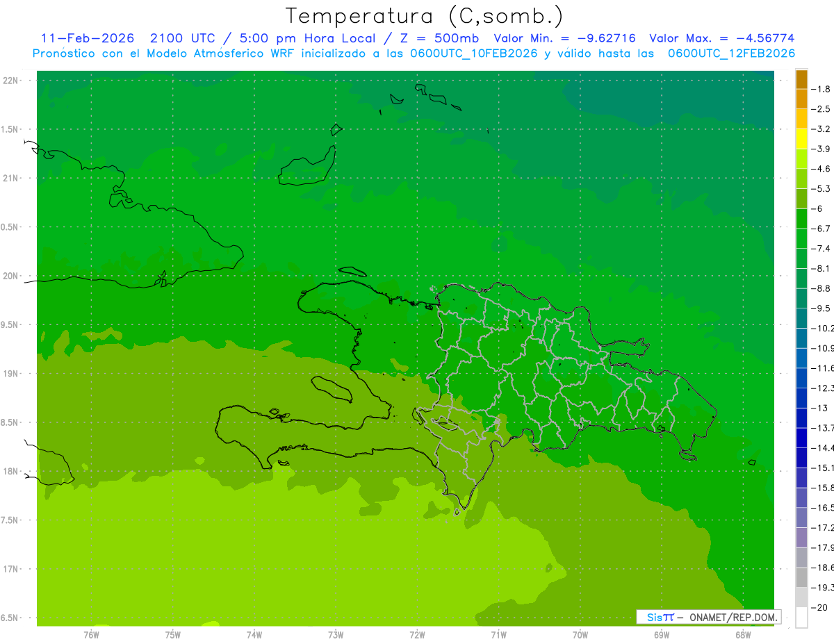This screenshot has width=834, height=644.
Task: Pick the yellow swatch between -3.2 and -3.9
Action: [801, 139]
